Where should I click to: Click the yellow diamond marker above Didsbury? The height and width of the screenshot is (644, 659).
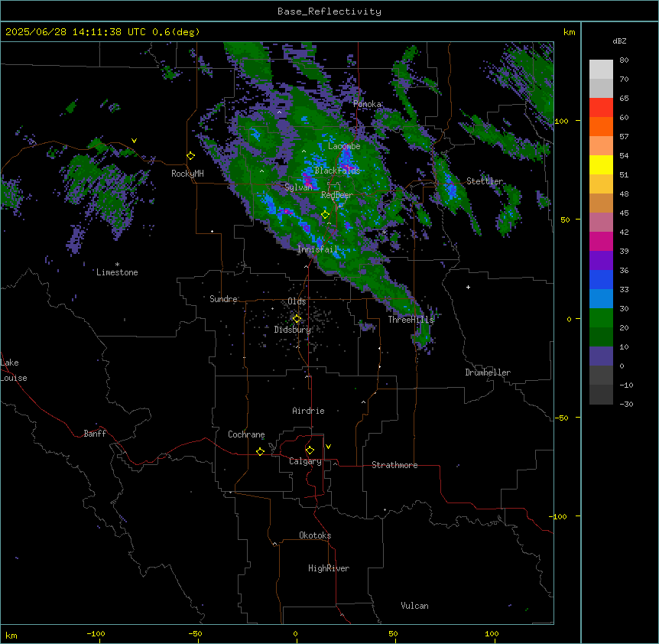point(297,319)
